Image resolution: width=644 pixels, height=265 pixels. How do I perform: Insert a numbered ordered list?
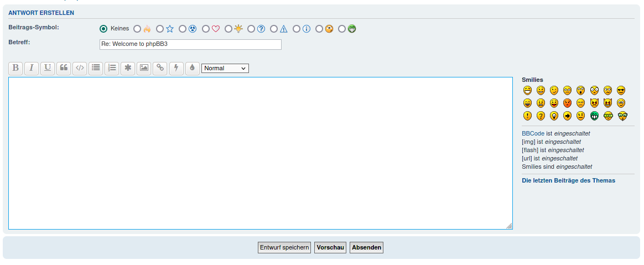(x=112, y=68)
